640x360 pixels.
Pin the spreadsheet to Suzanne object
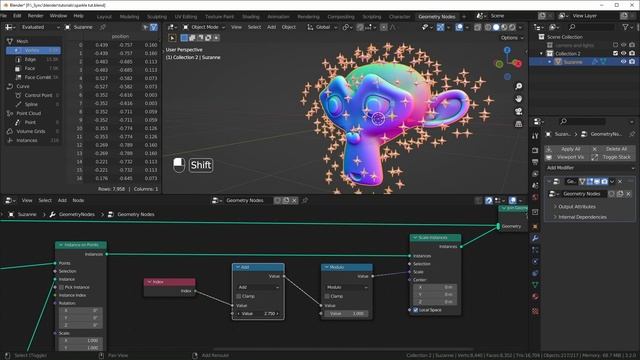(x=103, y=27)
